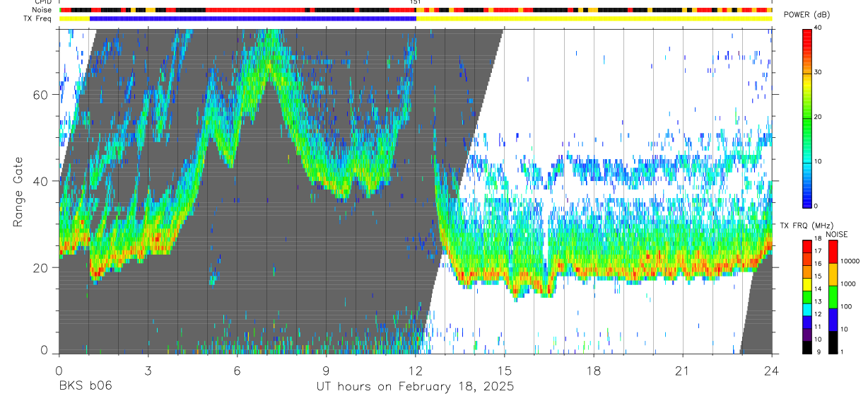Click the 6 tick on the UT hours axis
The image size is (868, 401).
tap(237, 370)
